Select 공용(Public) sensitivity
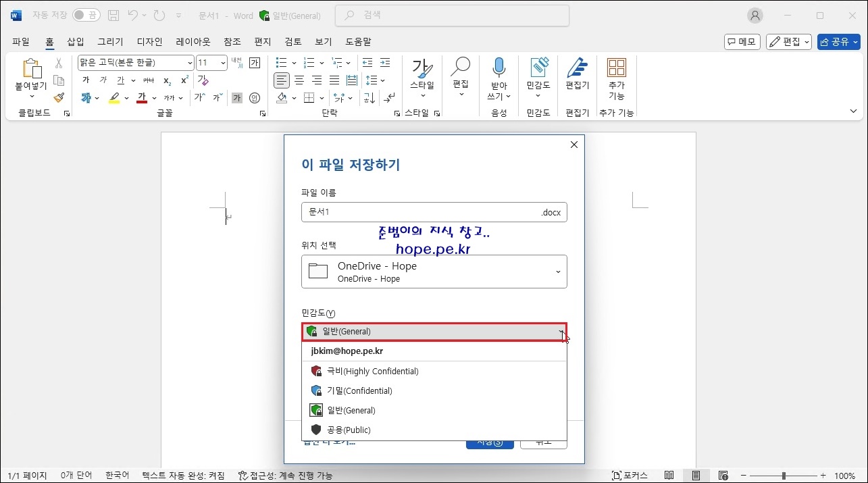The width and height of the screenshot is (868, 483). pyautogui.click(x=434, y=430)
